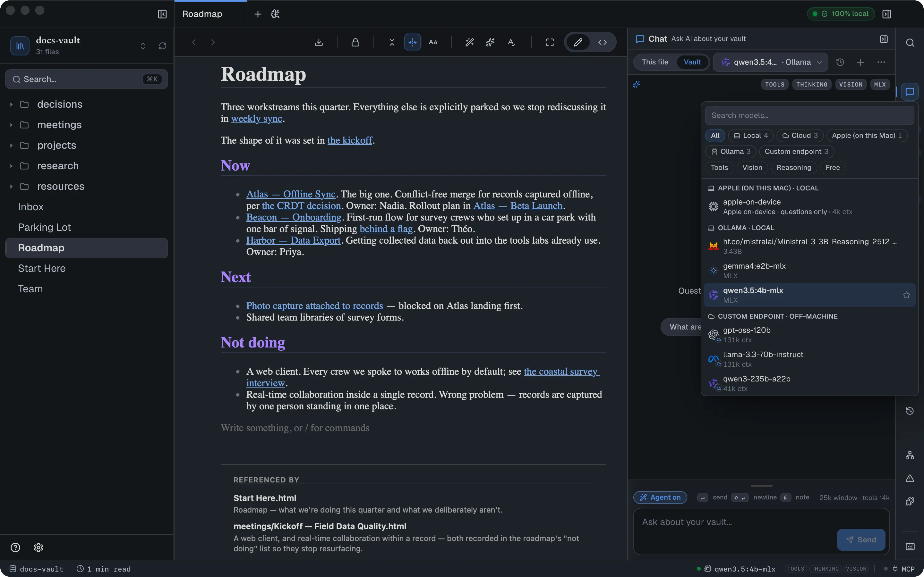Viewport: 924px width, 577px height.
Task: Star the qwen3.5:4b-mlx model
Action: (x=906, y=295)
